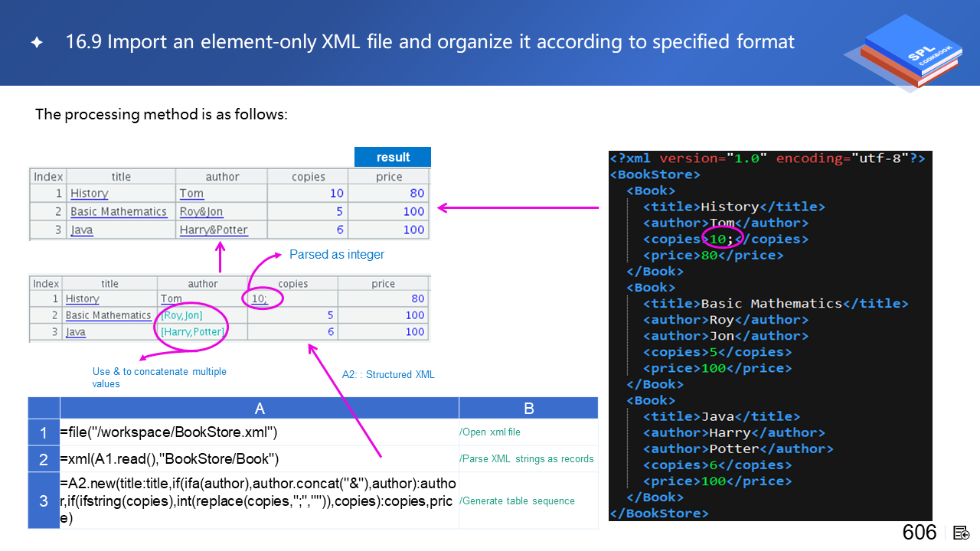Viewport: 980px width, 551px height.
Task: Open the "Roy&Jon" author link
Action: tap(201, 212)
